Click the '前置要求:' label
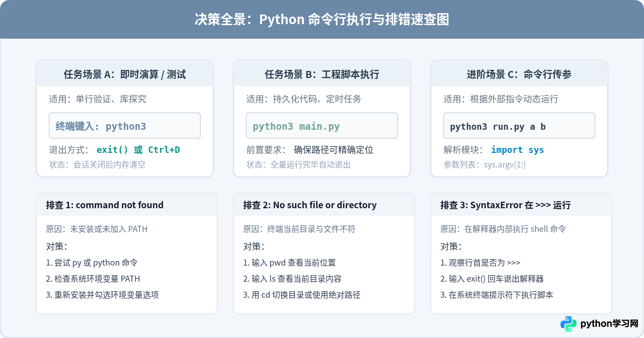644x338 pixels. [267, 150]
